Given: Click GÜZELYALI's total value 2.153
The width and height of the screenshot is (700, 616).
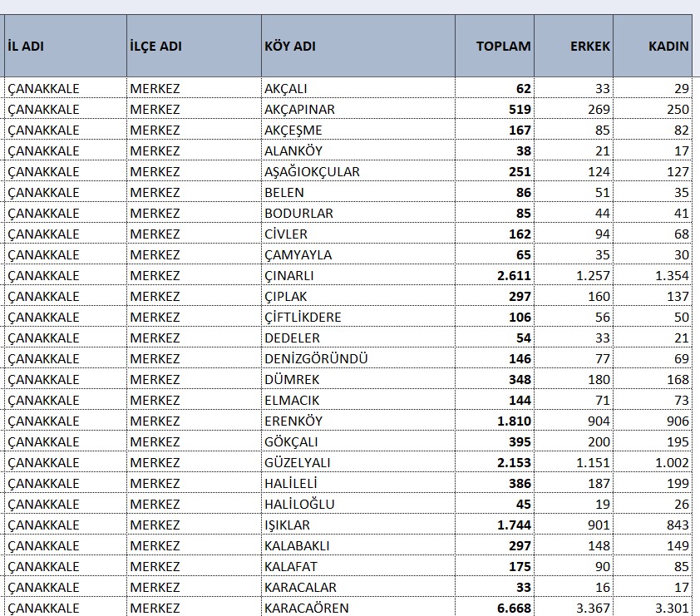Looking at the screenshot, I should 514,462.
